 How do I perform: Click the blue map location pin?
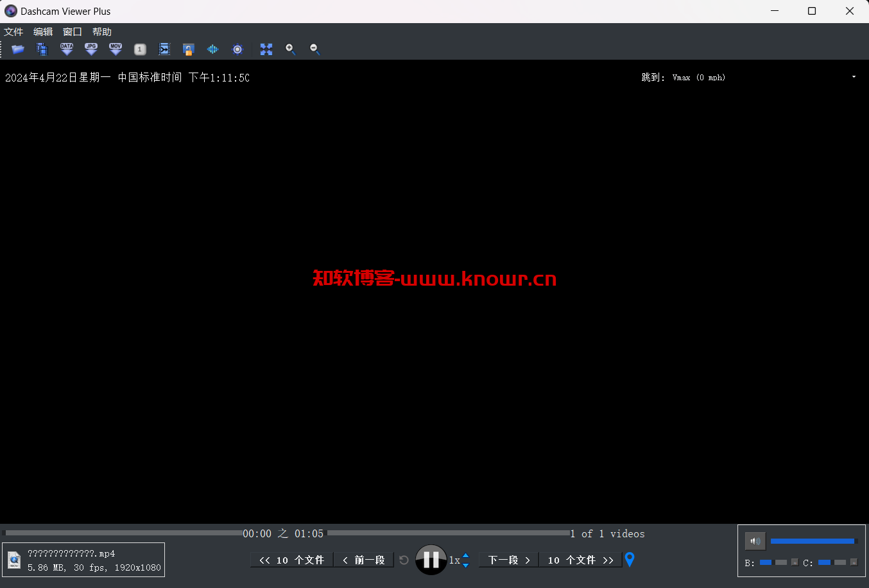coord(630,560)
